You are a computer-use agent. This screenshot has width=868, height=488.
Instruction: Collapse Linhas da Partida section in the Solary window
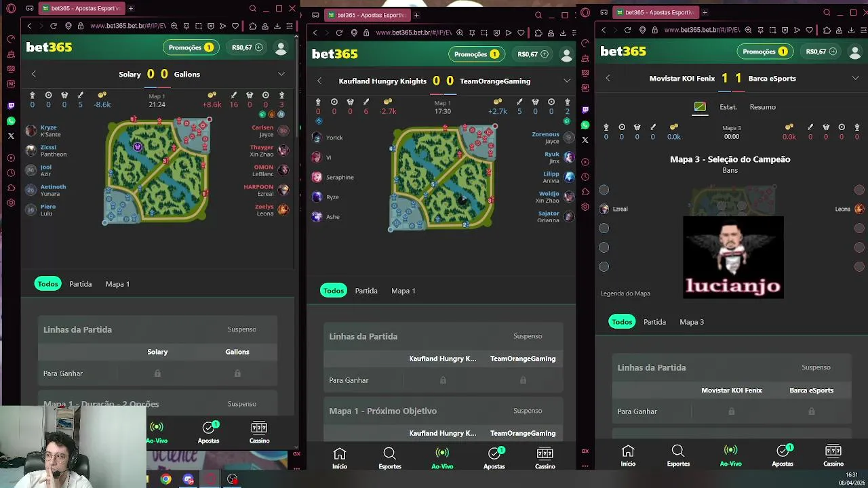(x=157, y=329)
